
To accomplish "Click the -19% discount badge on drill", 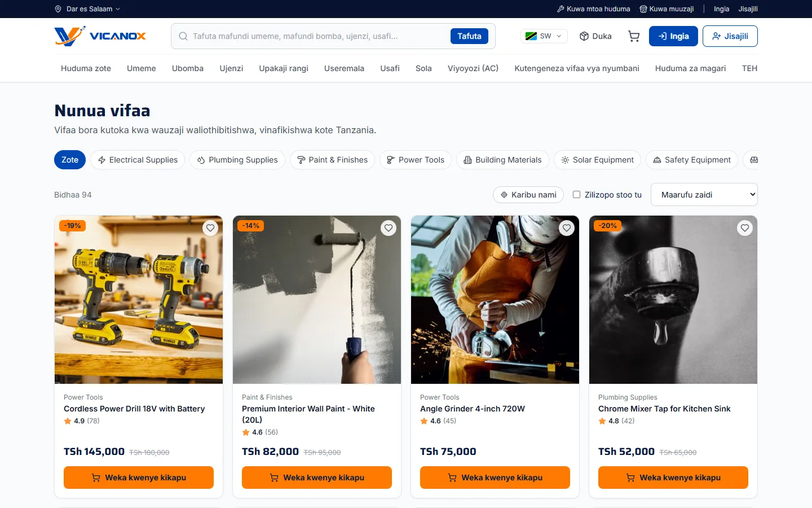I will [x=73, y=226].
